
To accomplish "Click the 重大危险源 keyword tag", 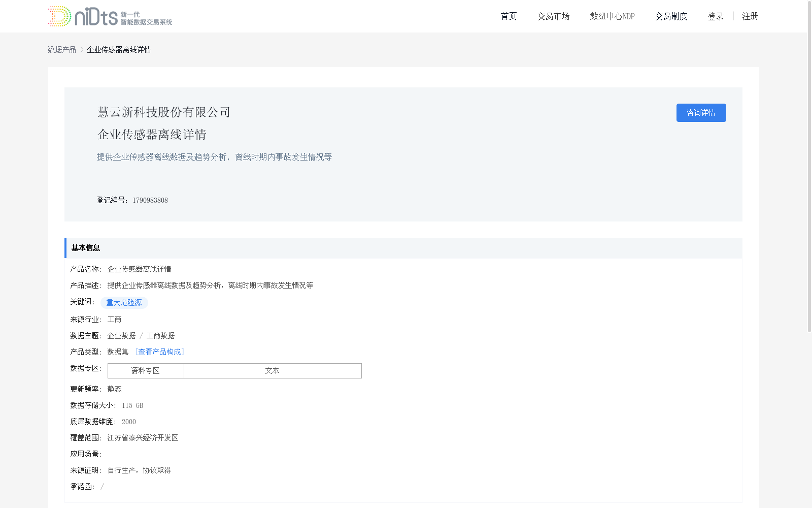I will click(124, 303).
